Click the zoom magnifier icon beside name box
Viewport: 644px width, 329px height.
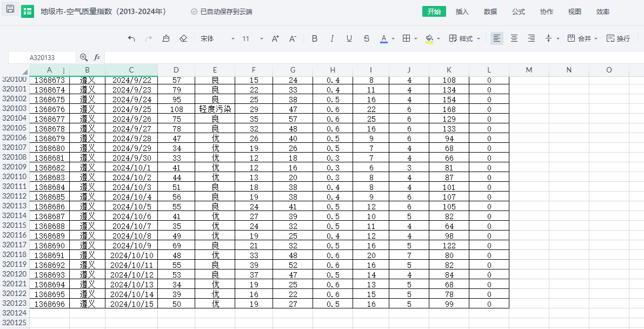tap(84, 57)
